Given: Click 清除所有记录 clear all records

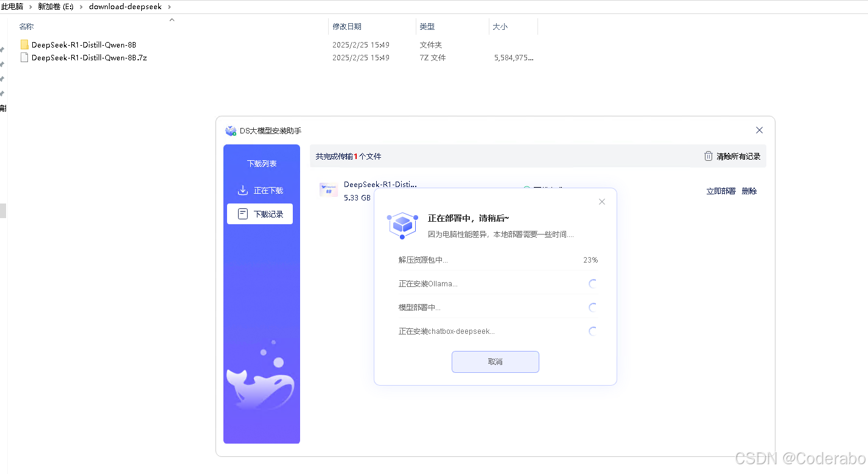Looking at the screenshot, I should pos(738,156).
